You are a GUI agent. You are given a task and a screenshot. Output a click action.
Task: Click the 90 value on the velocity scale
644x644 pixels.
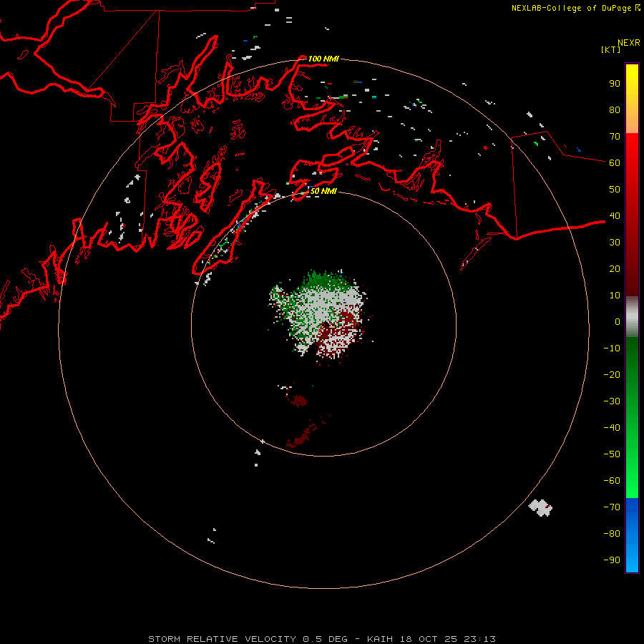click(615, 84)
